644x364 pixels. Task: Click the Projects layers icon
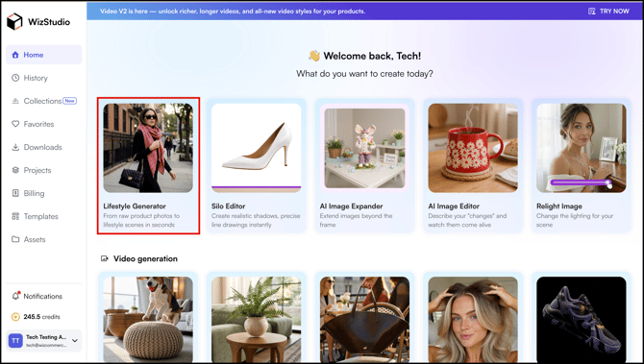coord(15,170)
